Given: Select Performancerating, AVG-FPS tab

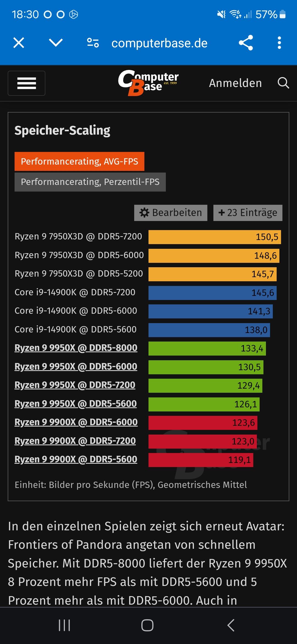Looking at the screenshot, I should click(79, 162).
